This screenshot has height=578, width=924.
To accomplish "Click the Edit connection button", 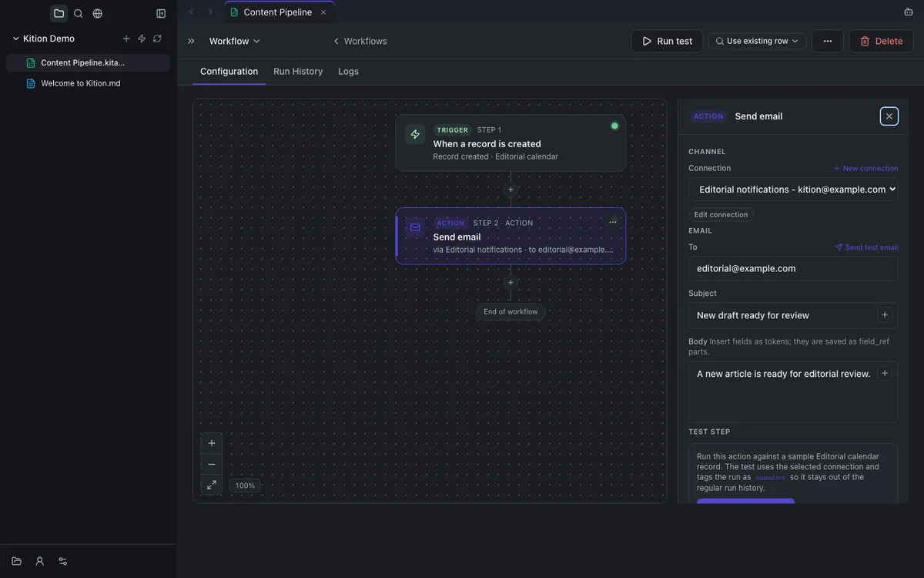I will click(x=721, y=215).
